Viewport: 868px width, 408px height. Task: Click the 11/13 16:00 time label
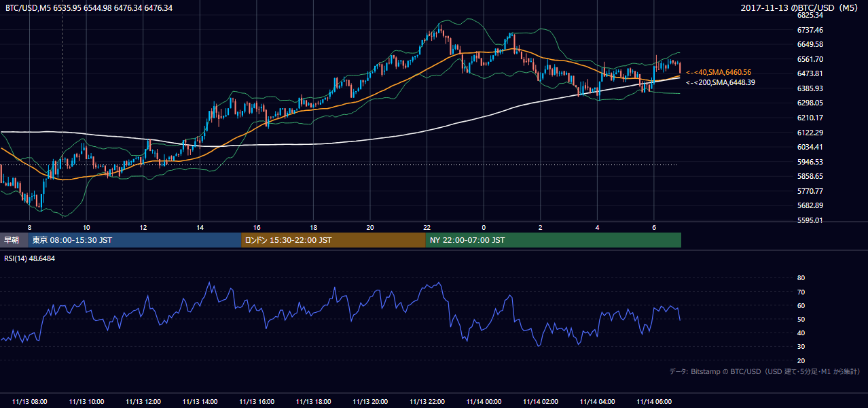[257, 402]
